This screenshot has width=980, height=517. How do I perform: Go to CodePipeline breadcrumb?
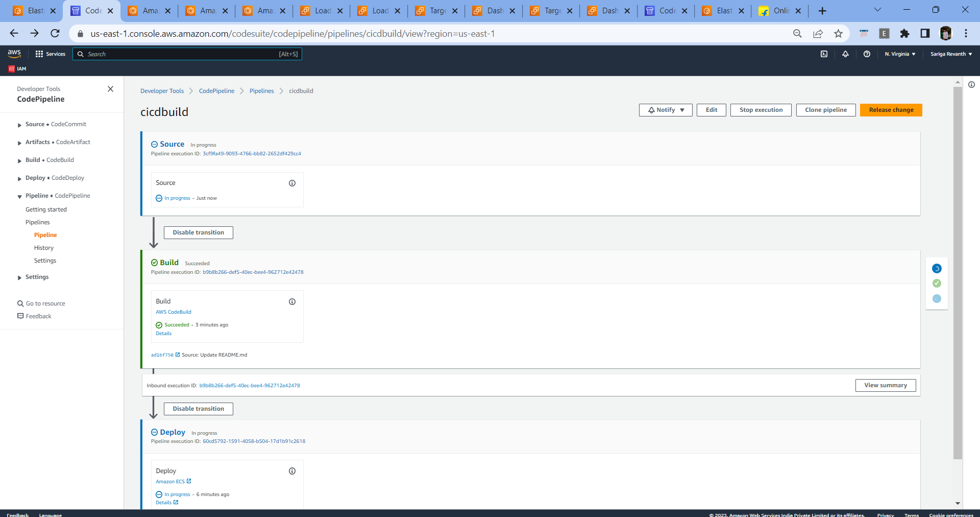click(x=216, y=91)
